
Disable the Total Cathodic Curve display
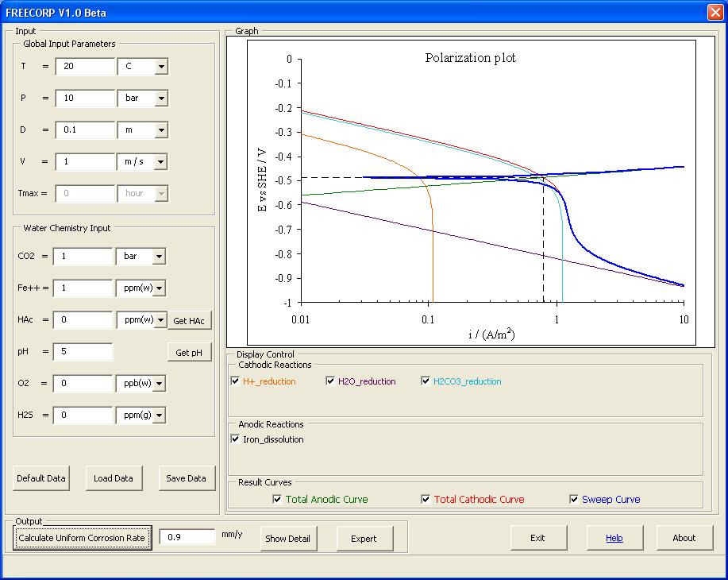pyautogui.click(x=425, y=499)
